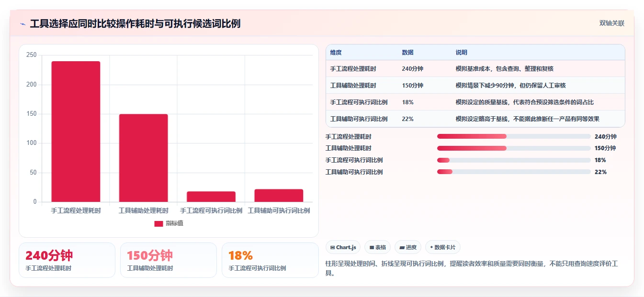The height and width of the screenshot is (297, 644).
Task: Click description 模拟基准成本，包含查询、整理和复核
Action: 505,69
